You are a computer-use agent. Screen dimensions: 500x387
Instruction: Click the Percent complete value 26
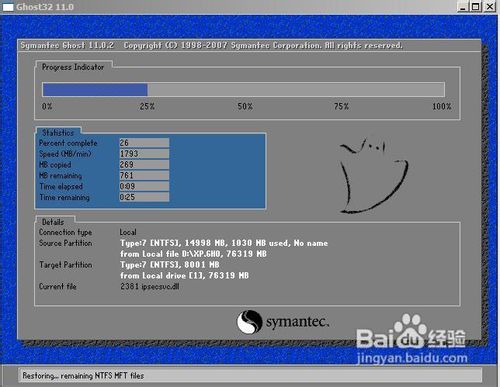[144, 143]
